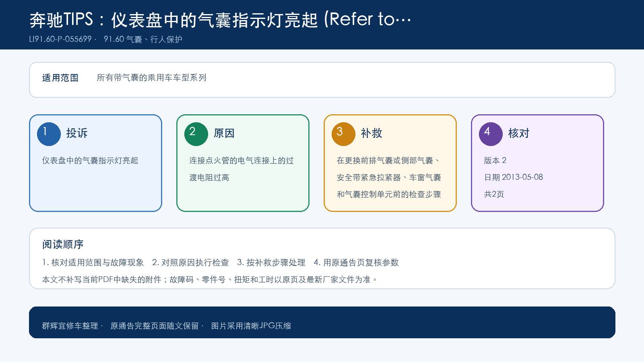Select the 原因 card heading
This screenshot has height=362, width=644.
coord(224,133)
